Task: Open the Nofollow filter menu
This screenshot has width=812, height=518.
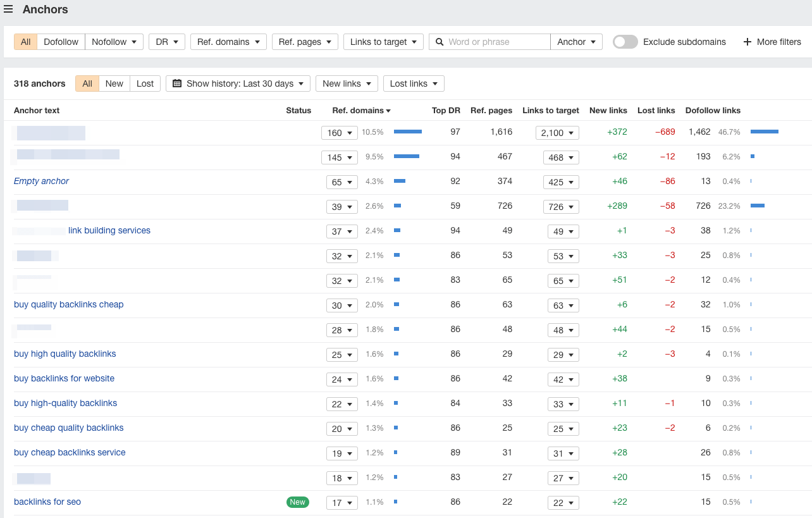Action: [x=114, y=42]
